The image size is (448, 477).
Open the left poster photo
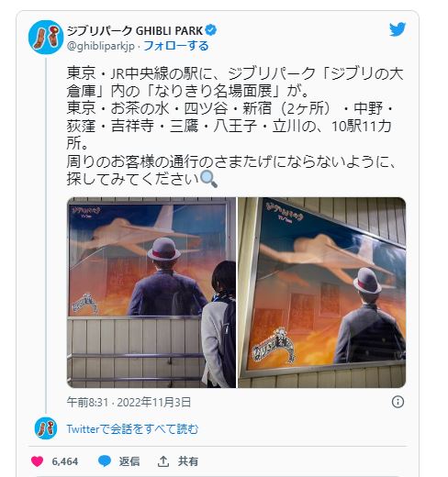point(151,293)
